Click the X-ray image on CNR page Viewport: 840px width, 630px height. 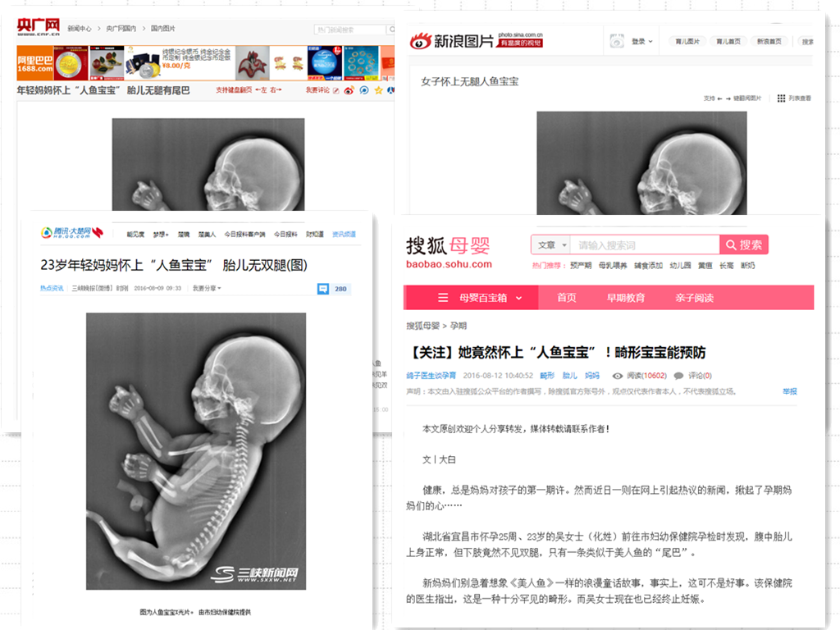coord(208,164)
